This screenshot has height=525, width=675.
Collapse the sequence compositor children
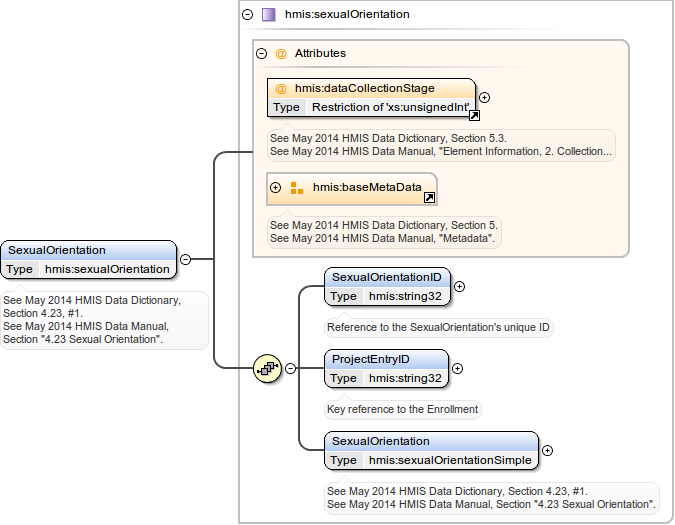[290, 368]
